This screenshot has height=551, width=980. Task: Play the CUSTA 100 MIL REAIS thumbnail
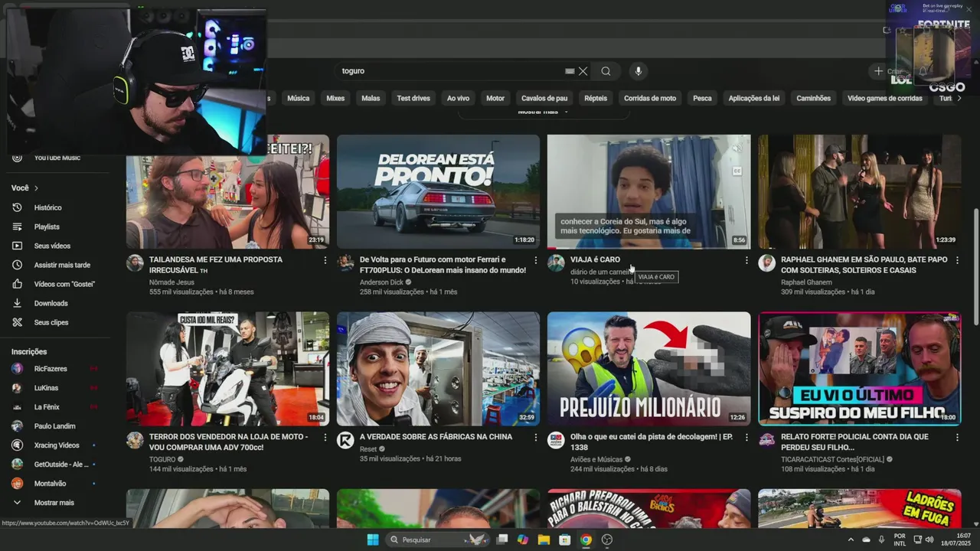pos(227,369)
